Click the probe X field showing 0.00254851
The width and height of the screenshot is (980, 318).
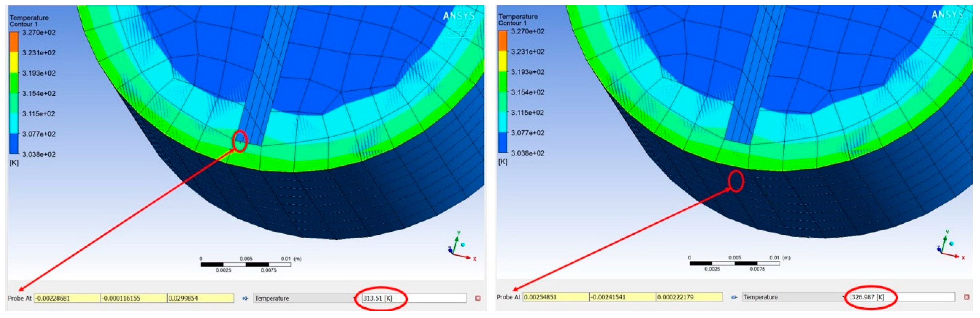(x=556, y=297)
